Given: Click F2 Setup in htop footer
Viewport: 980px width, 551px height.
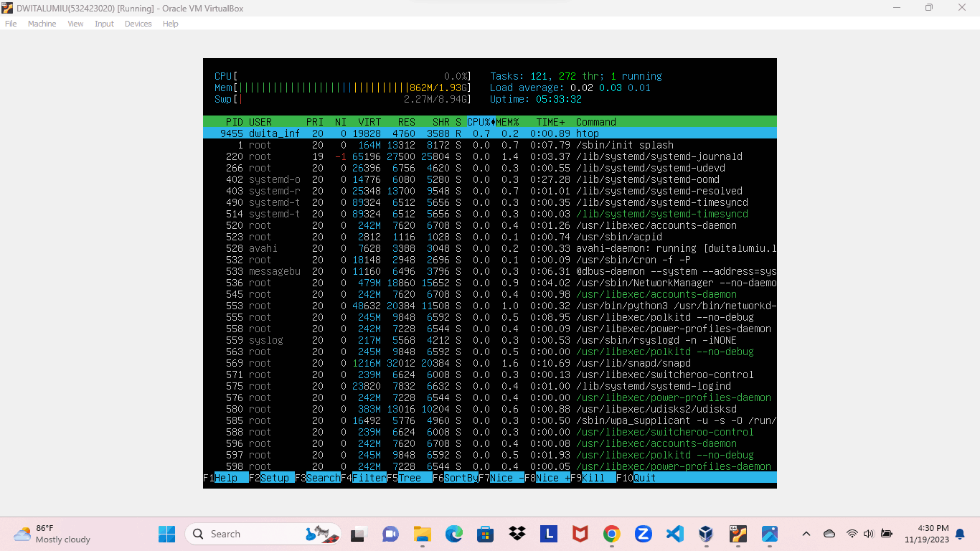Looking at the screenshot, I should [272, 478].
